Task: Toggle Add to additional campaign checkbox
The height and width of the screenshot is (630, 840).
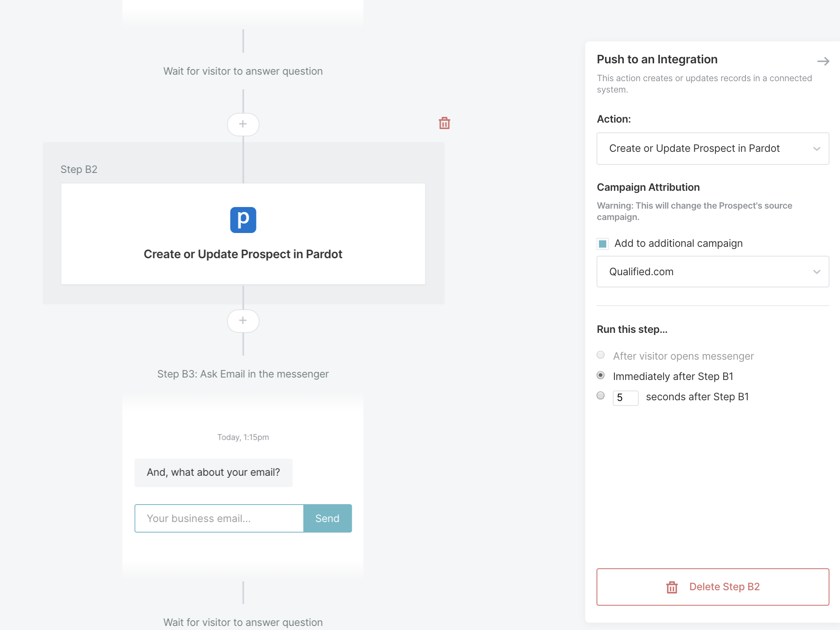Action: (x=603, y=244)
